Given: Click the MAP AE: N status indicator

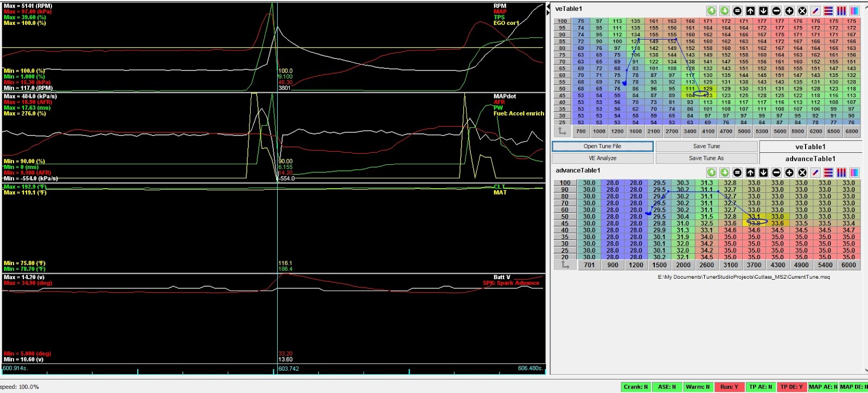Looking at the screenshot, I should (x=823, y=387).
